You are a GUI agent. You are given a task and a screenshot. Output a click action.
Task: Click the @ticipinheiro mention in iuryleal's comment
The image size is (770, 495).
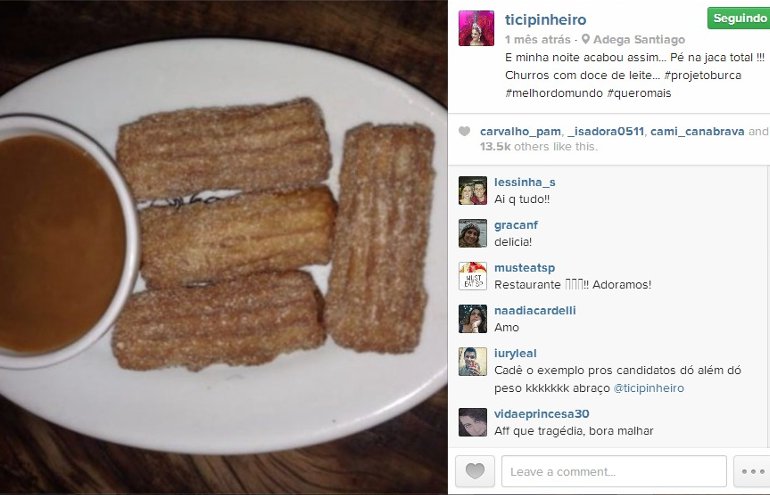pos(649,388)
